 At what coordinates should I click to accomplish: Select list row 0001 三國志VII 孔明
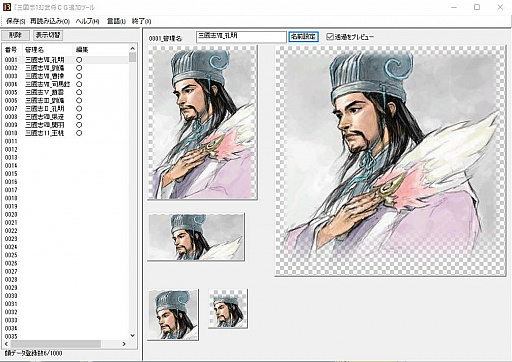coord(66,60)
